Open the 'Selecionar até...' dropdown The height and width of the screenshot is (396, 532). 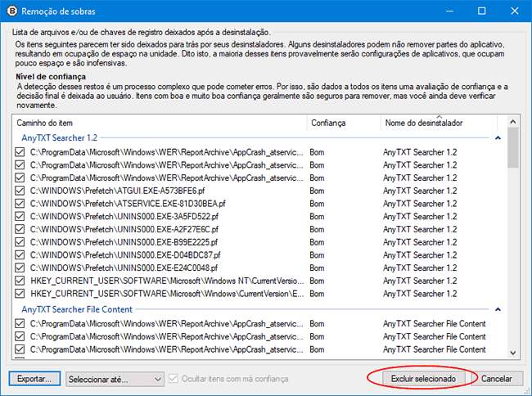coord(115,379)
